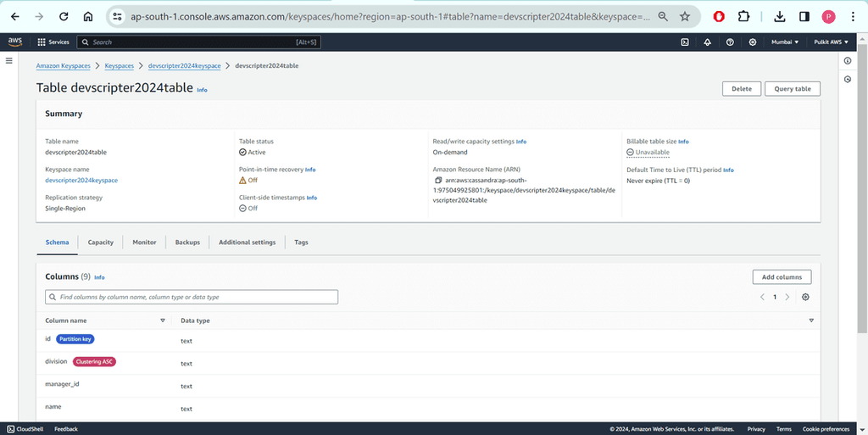868x435 pixels.
Task: Open the Tags tab
Action: pyautogui.click(x=301, y=243)
